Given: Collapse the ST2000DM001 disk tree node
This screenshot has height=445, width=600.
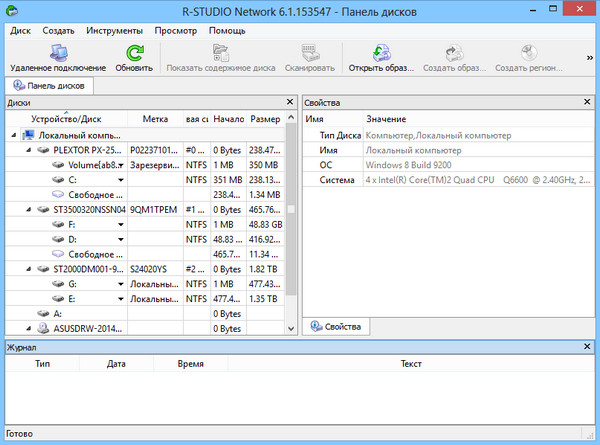Looking at the screenshot, I should 27,269.
